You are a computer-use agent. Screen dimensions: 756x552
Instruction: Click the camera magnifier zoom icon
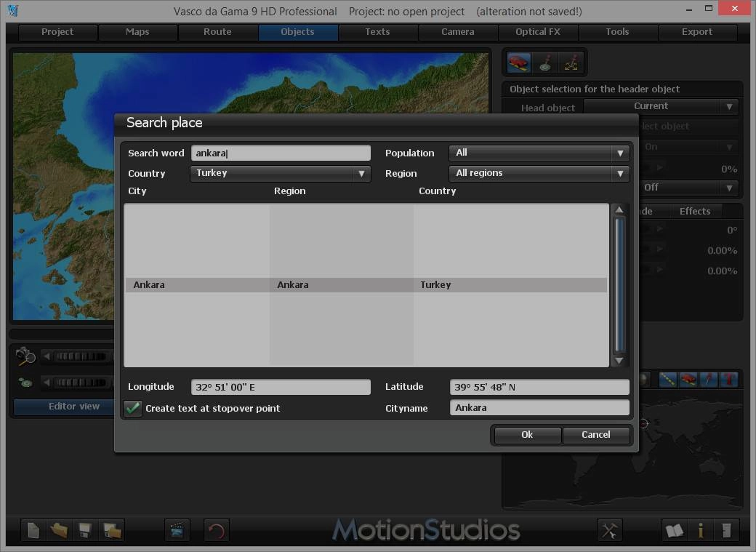[x=25, y=356]
